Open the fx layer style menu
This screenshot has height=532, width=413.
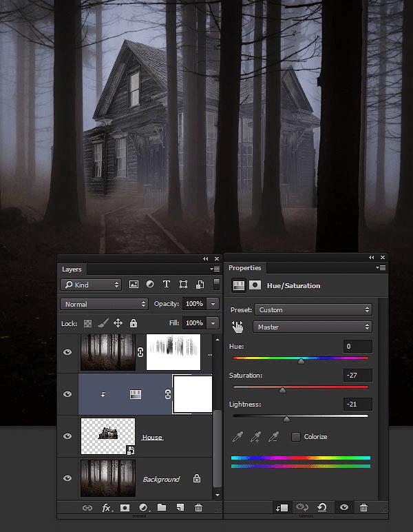[x=107, y=508]
